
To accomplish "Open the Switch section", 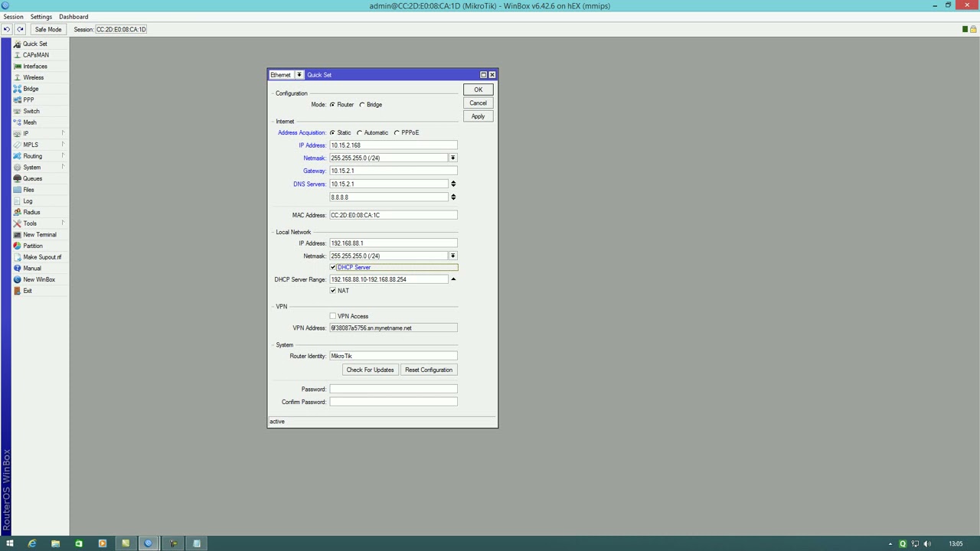I will tap(31, 111).
